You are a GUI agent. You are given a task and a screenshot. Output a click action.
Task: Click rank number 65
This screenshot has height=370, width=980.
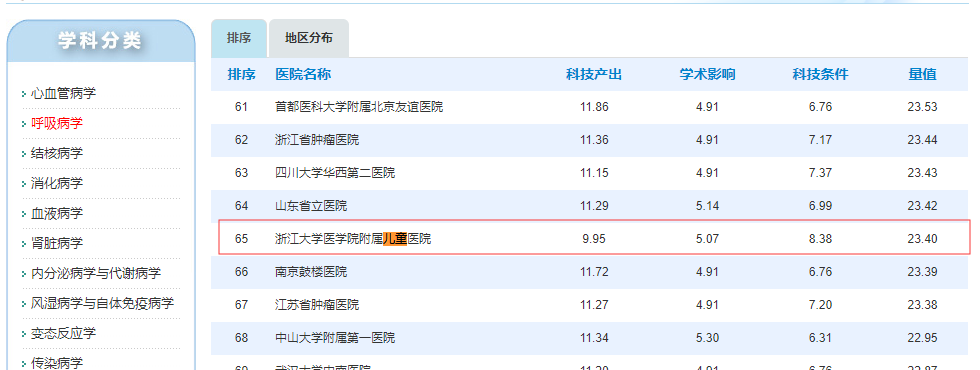(241, 239)
